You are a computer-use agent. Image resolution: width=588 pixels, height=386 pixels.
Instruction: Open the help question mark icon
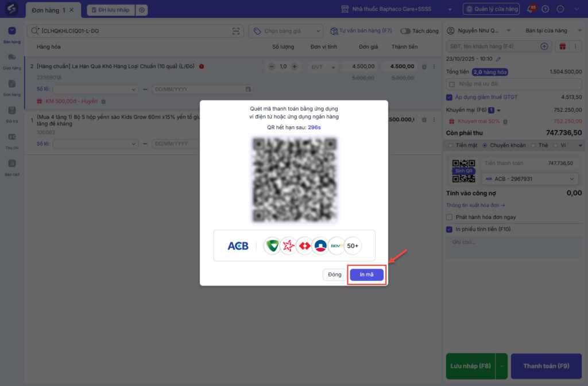(x=546, y=9)
